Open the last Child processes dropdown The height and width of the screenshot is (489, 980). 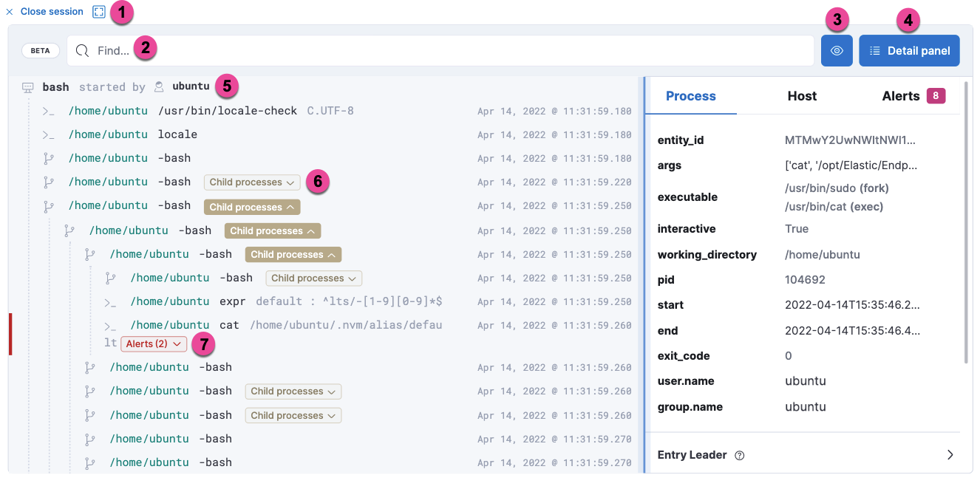coord(293,415)
